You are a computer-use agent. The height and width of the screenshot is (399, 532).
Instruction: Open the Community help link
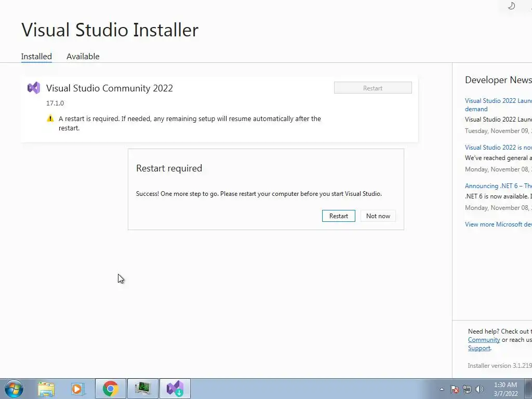pos(484,340)
